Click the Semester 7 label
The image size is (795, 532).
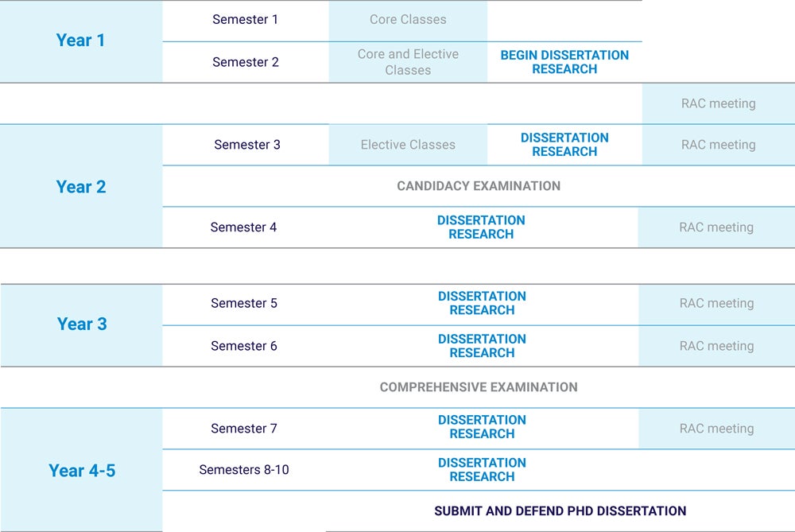click(244, 429)
